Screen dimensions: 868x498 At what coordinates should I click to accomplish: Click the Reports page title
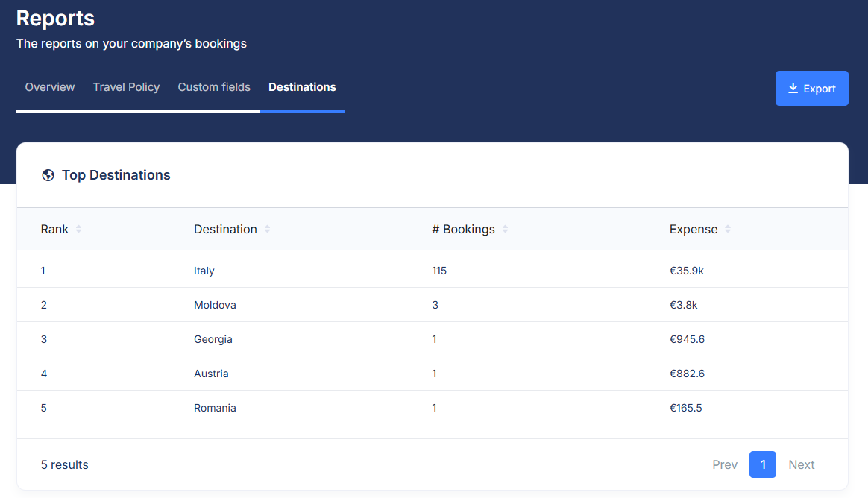(x=55, y=18)
